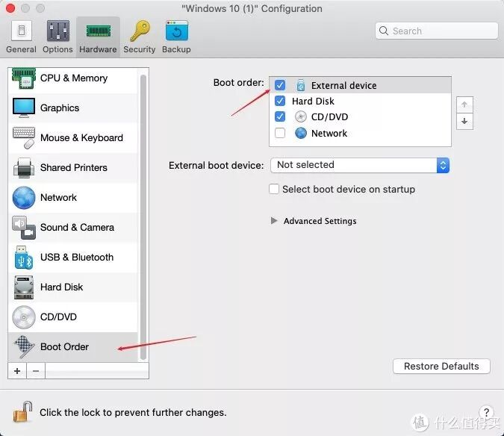Image resolution: width=504 pixels, height=436 pixels.
Task: Open the General settings icon
Action: [x=22, y=31]
